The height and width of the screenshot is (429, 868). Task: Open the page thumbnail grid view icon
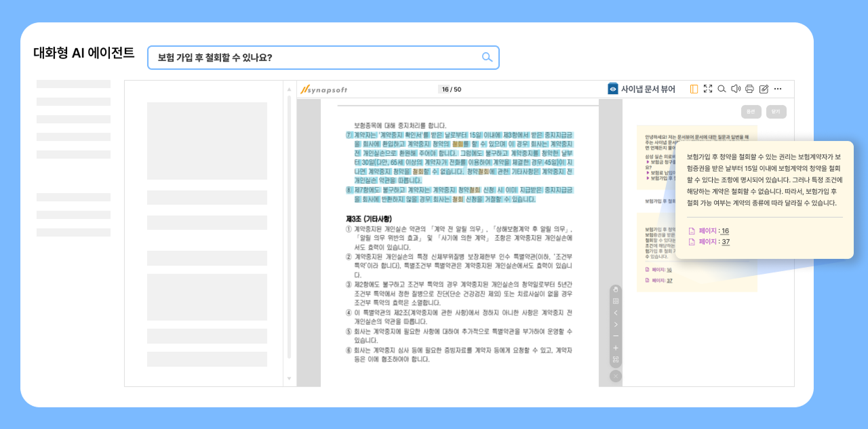[x=616, y=302]
